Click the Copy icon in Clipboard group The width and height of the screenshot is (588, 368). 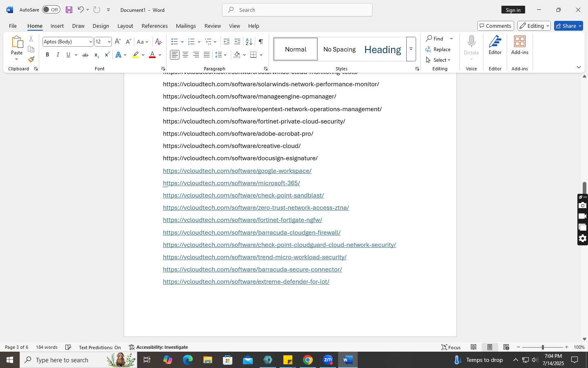(x=31, y=49)
